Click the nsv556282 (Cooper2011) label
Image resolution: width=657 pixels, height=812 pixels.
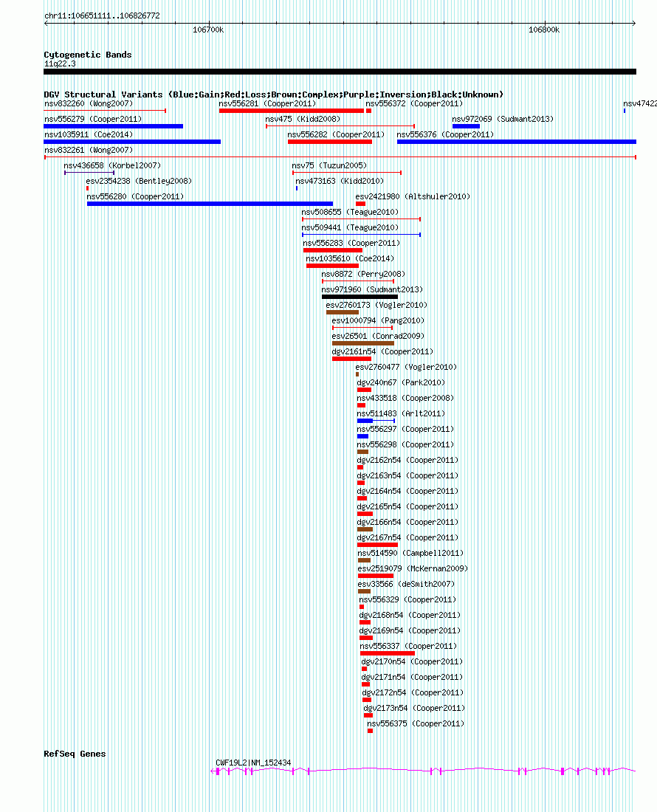(x=336, y=134)
